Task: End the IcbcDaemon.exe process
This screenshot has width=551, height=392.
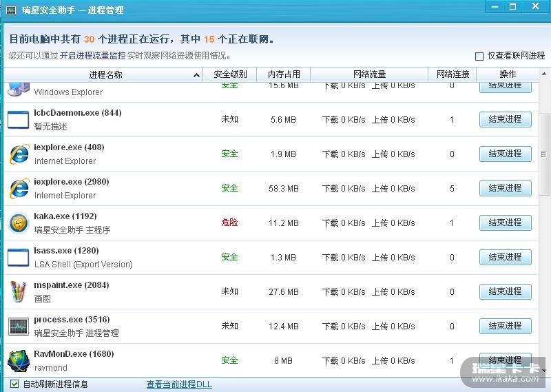Action: [506, 119]
